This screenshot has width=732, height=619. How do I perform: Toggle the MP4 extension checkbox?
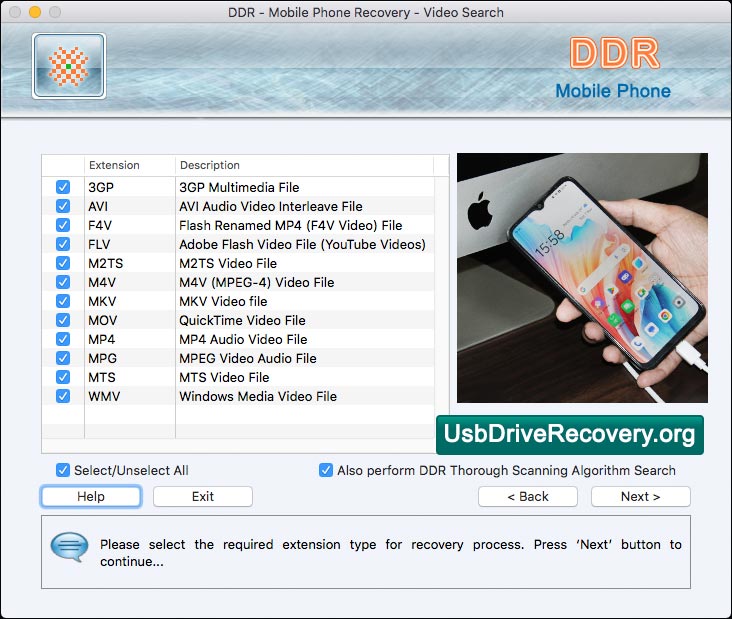pos(63,339)
